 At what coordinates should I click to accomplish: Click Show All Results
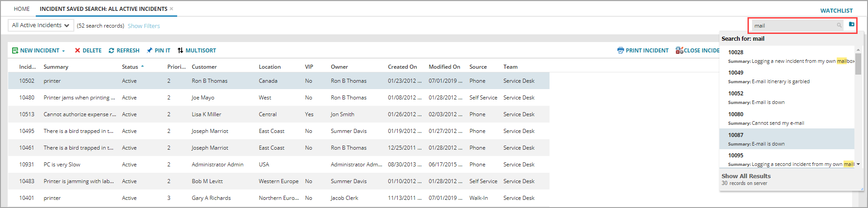[746, 176]
